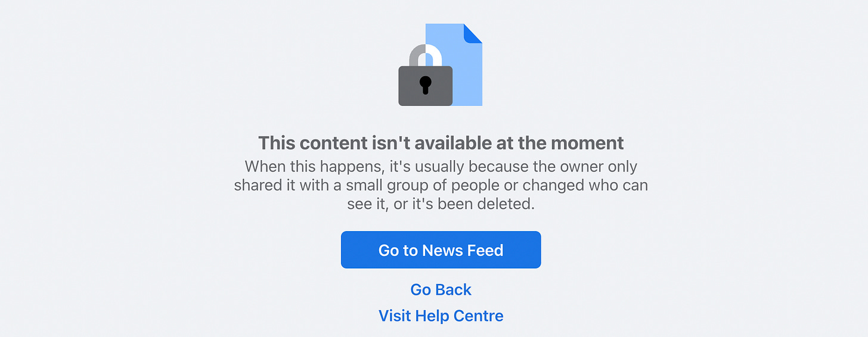This screenshot has height=337, width=868.
Task: Click the word "moment" in the heading
Action: pos(588,143)
